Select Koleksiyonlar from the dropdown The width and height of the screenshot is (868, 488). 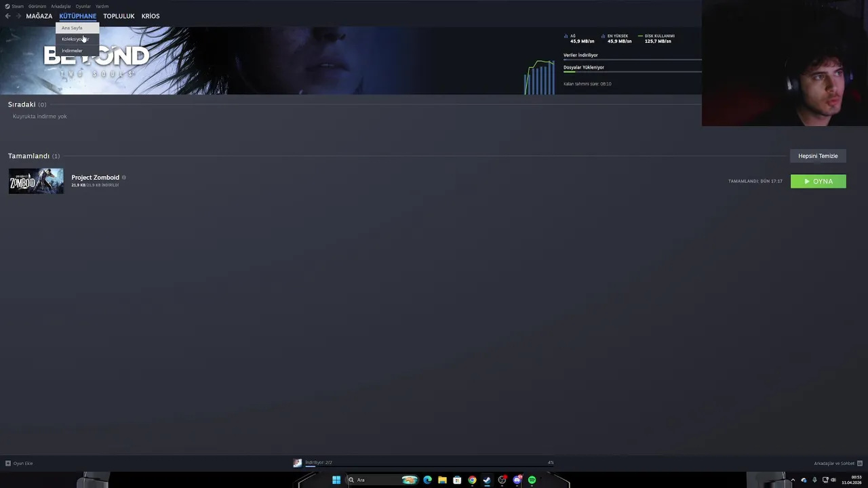[x=77, y=39]
